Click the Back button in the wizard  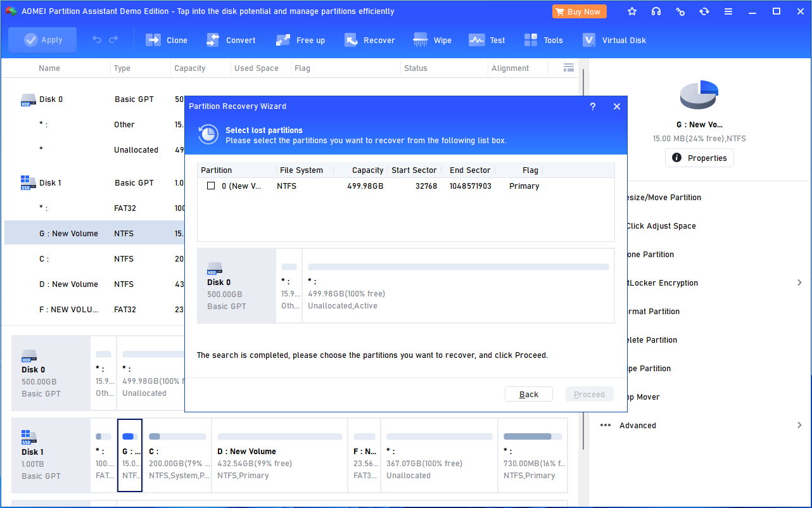click(528, 393)
